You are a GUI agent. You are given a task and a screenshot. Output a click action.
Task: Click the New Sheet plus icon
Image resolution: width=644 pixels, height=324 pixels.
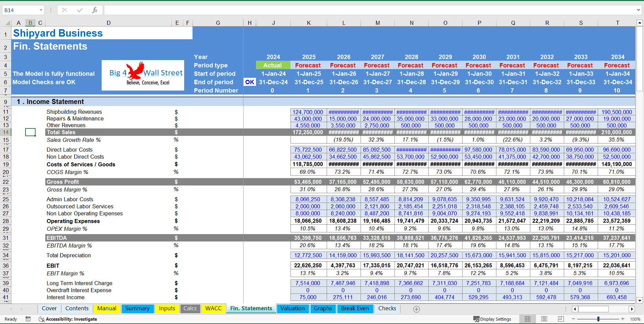(x=417, y=309)
